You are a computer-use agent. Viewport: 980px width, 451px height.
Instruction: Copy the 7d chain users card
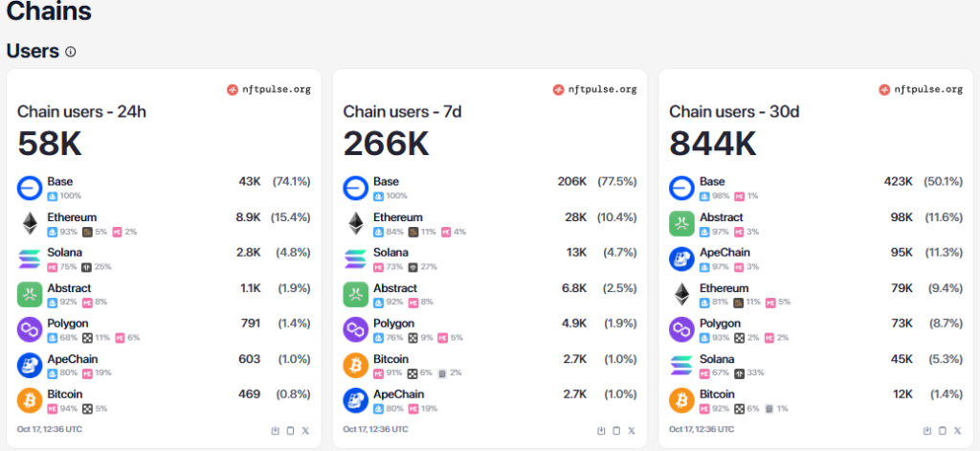click(616, 430)
